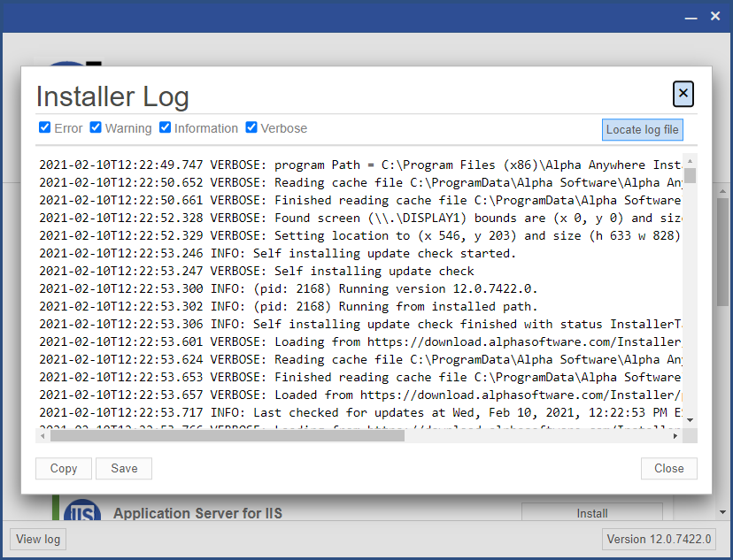The width and height of the screenshot is (733, 560).
Task: Click the Version 12.0.7422.0 button
Action: coord(659,539)
